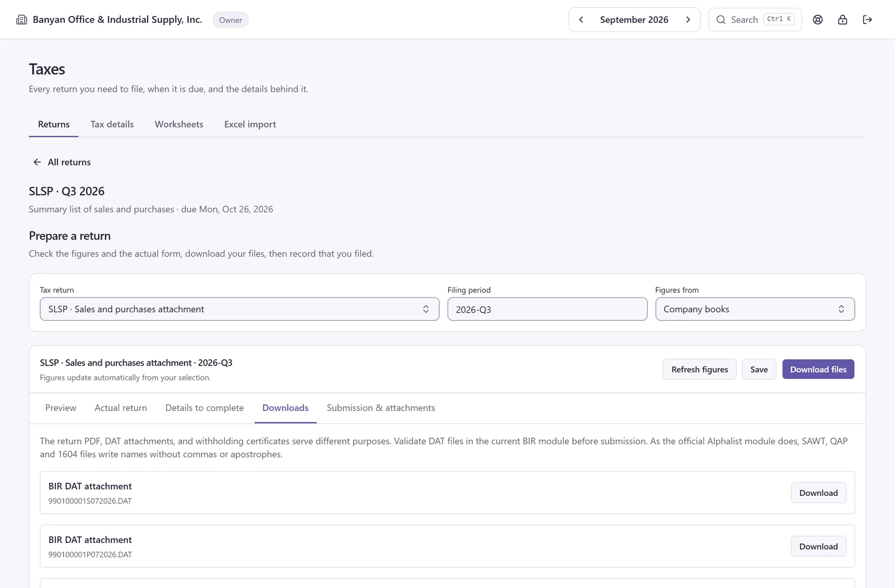Download the 990100001P072026.DAT file
This screenshot has width=895, height=588.
818,547
